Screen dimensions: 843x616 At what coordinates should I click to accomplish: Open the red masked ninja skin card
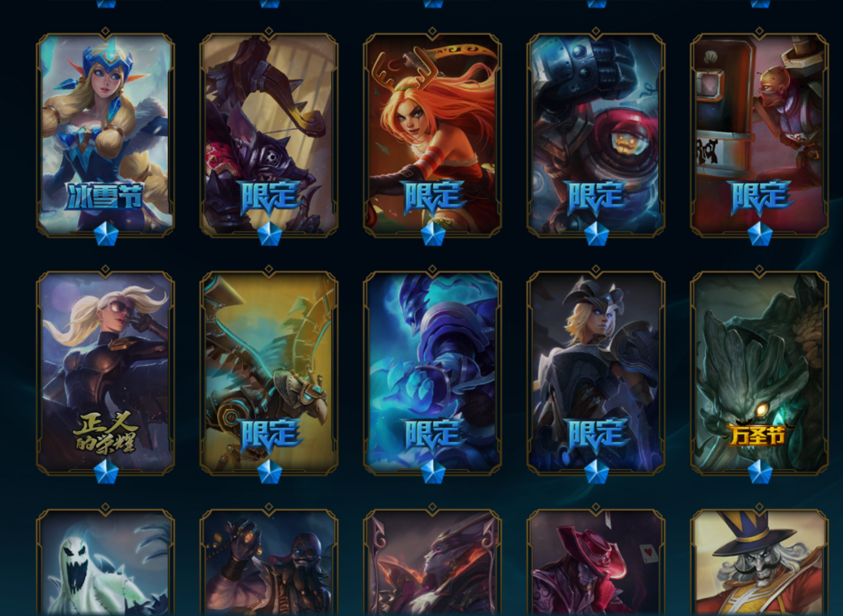click(759, 134)
